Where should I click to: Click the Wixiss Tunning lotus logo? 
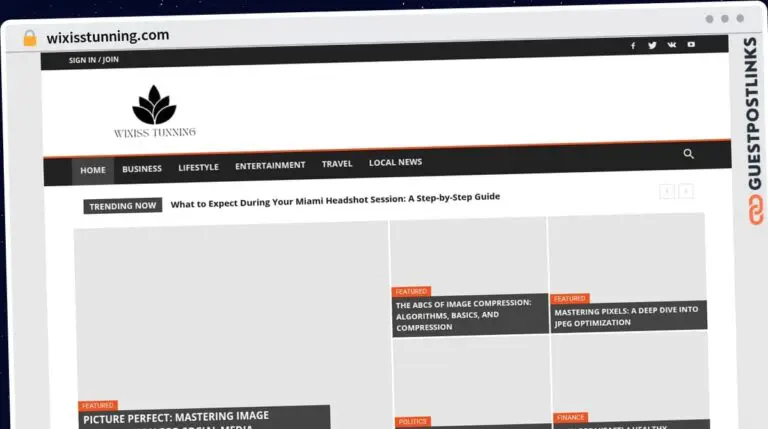coord(154,112)
